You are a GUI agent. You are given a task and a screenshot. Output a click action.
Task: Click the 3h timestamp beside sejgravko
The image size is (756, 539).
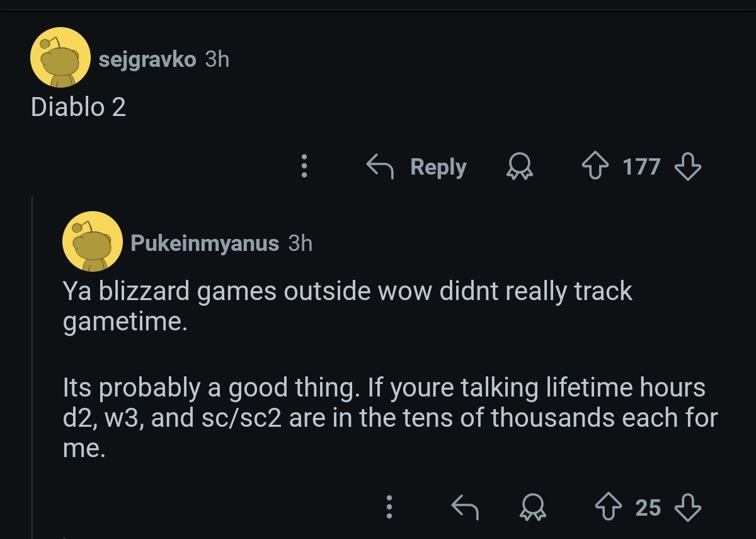217,59
